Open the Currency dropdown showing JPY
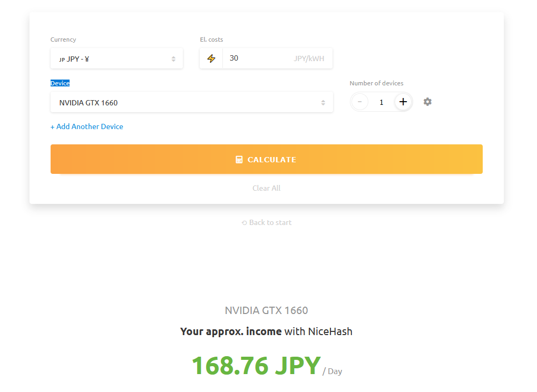This screenshot has width=537, height=392. [x=116, y=58]
